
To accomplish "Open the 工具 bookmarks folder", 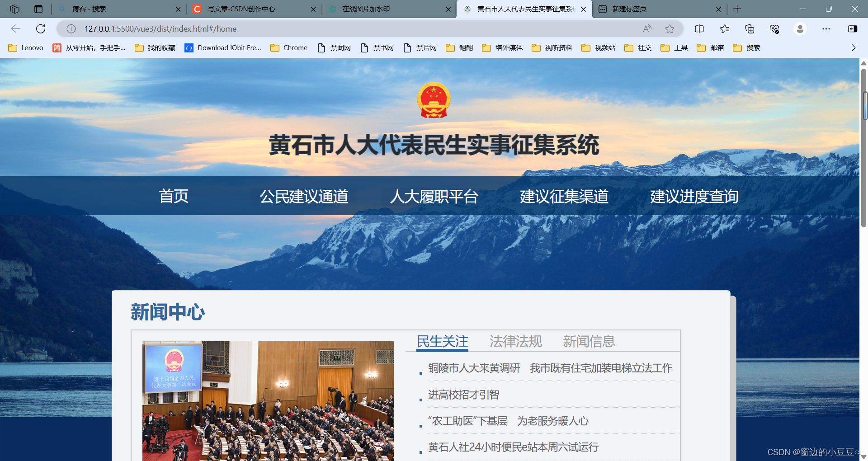I will 674,48.
